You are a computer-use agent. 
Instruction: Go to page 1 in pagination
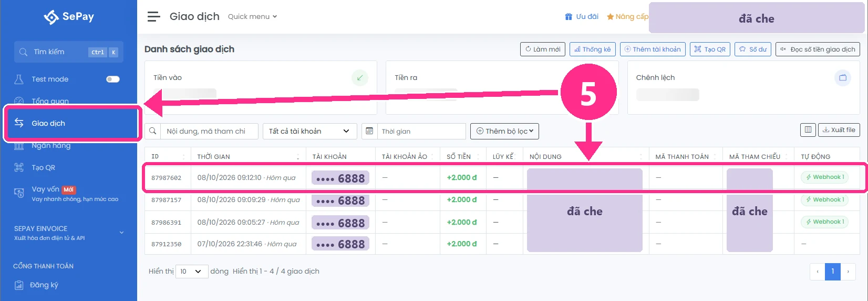(x=833, y=272)
